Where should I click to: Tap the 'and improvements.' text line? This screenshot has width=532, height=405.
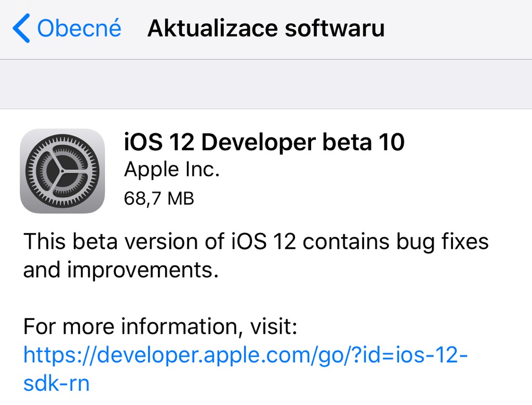(x=121, y=271)
